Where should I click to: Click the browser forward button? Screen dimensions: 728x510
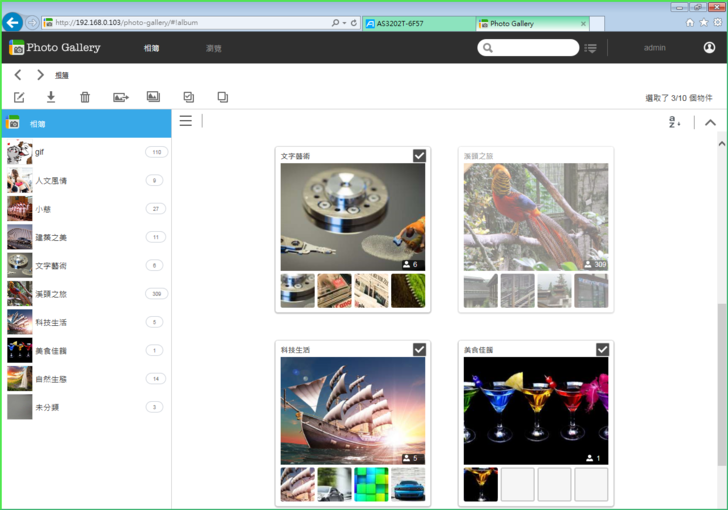(x=32, y=22)
